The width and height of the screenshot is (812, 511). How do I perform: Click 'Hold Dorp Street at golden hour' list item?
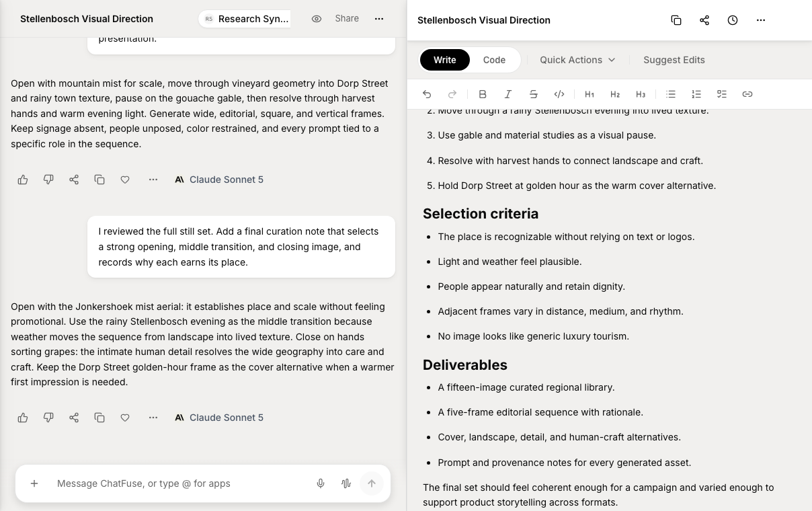coord(577,186)
